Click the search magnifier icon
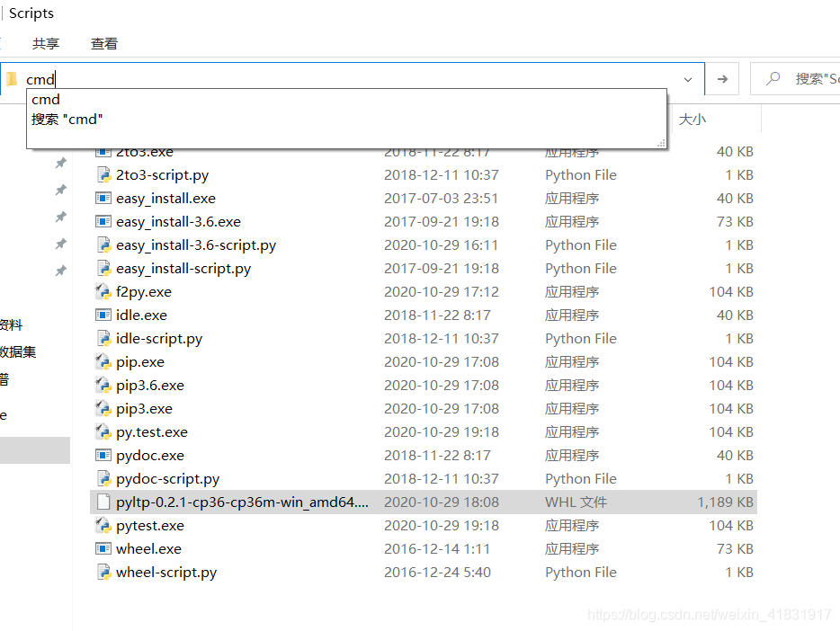840x631 pixels. [773, 79]
